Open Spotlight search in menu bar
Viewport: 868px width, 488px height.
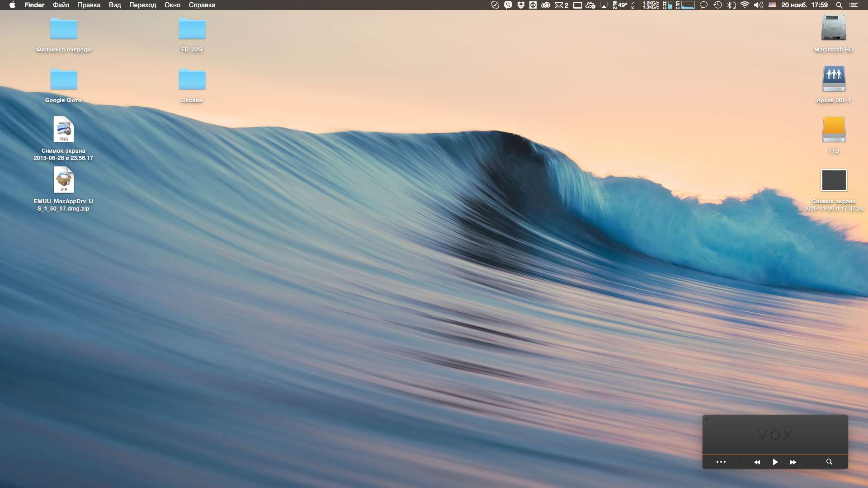[x=839, y=5]
